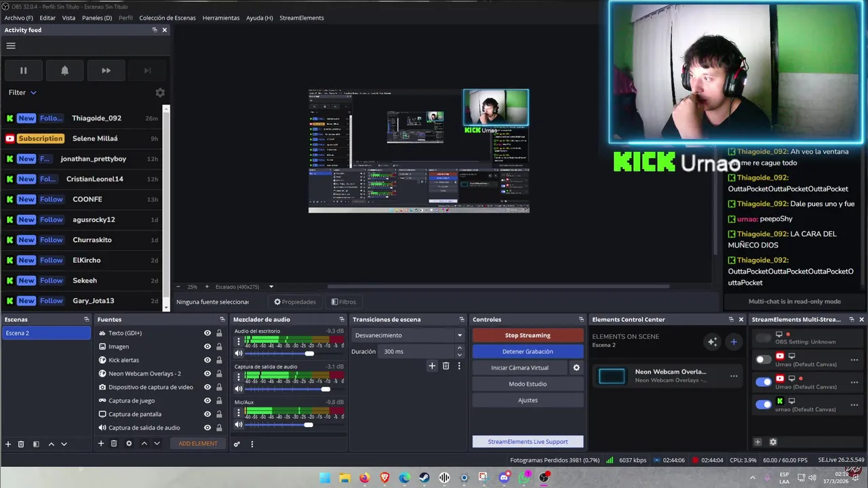Click Detener Grabación button
Viewport: 868px width, 488px height.
pyautogui.click(x=528, y=352)
